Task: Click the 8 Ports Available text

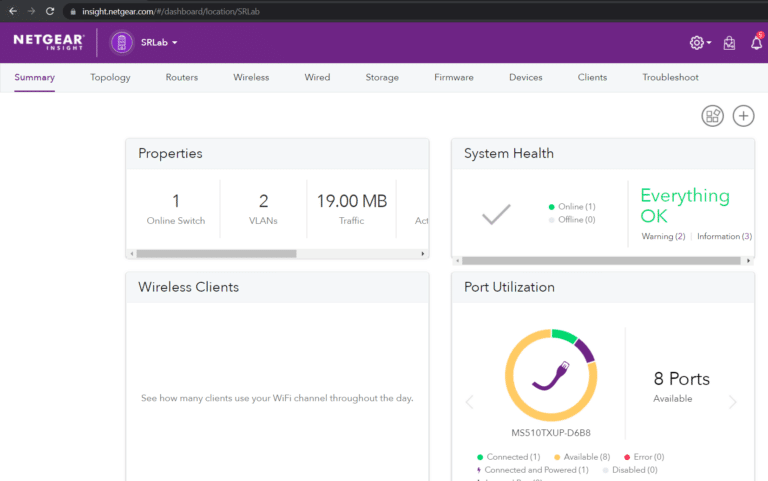Action: coord(681,386)
